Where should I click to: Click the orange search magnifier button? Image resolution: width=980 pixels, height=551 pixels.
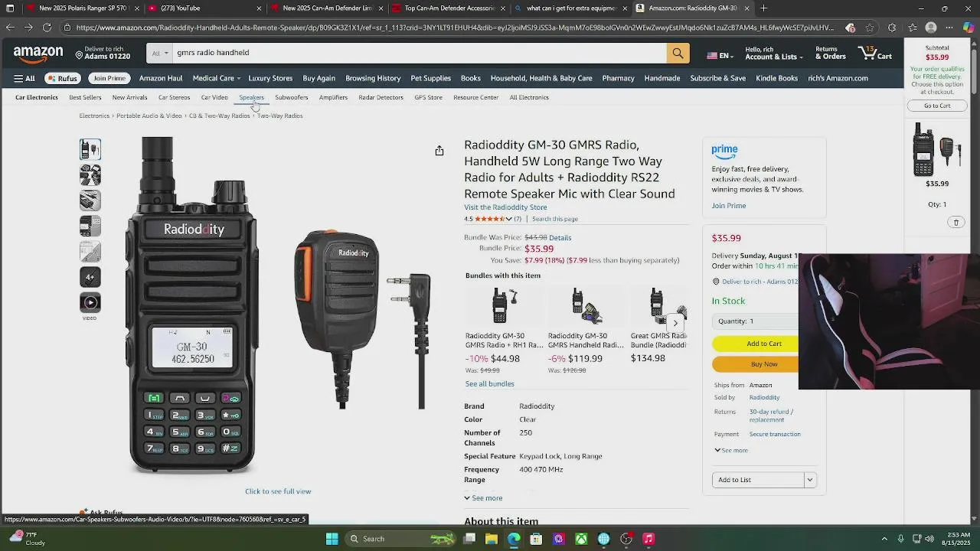click(x=678, y=53)
